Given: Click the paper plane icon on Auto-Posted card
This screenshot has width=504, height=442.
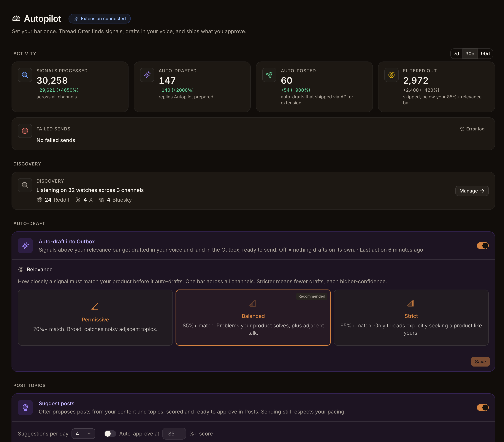Looking at the screenshot, I should point(269,75).
